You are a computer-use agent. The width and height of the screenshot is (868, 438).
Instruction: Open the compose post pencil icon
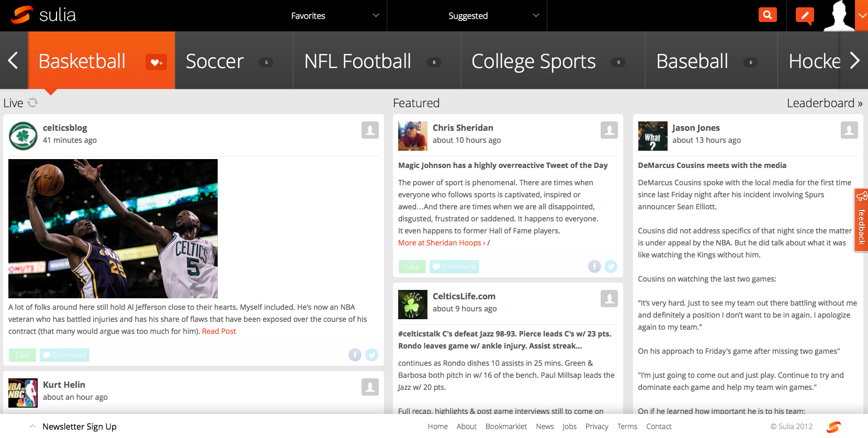805,15
